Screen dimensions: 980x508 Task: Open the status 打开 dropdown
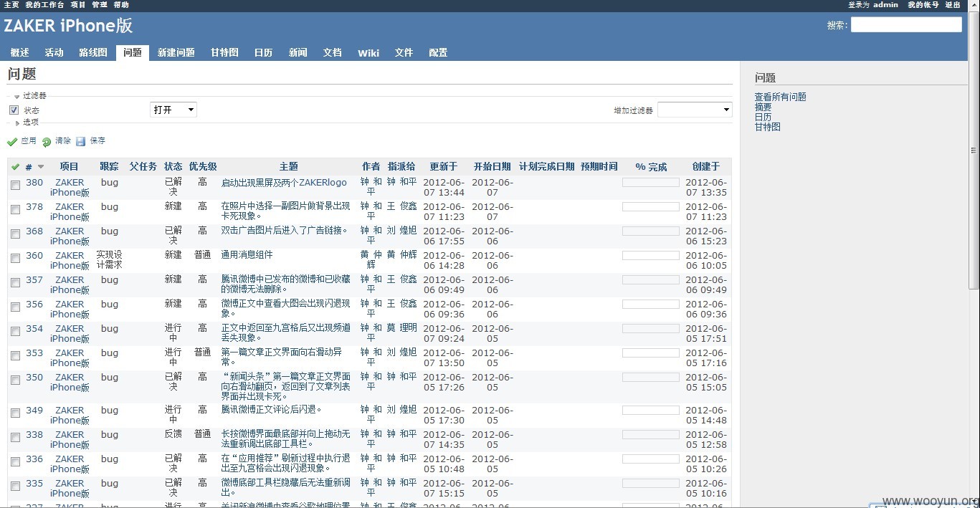tap(173, 110)
